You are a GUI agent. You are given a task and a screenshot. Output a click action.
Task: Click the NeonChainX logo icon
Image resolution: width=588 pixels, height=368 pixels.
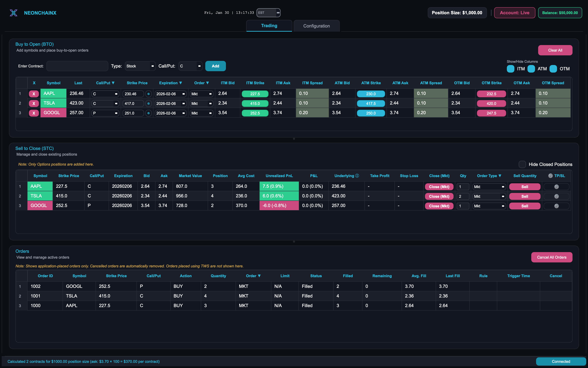pyautogui.click(x=14, y=13)
